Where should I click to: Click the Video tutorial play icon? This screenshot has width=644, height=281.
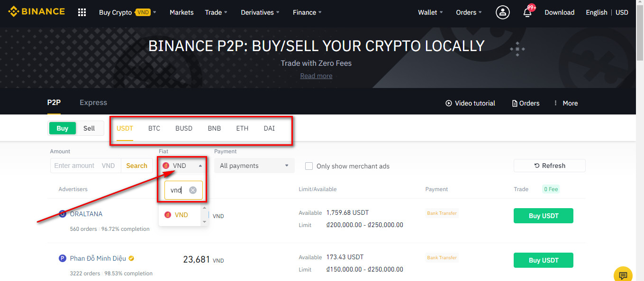[x=448, y=103]
